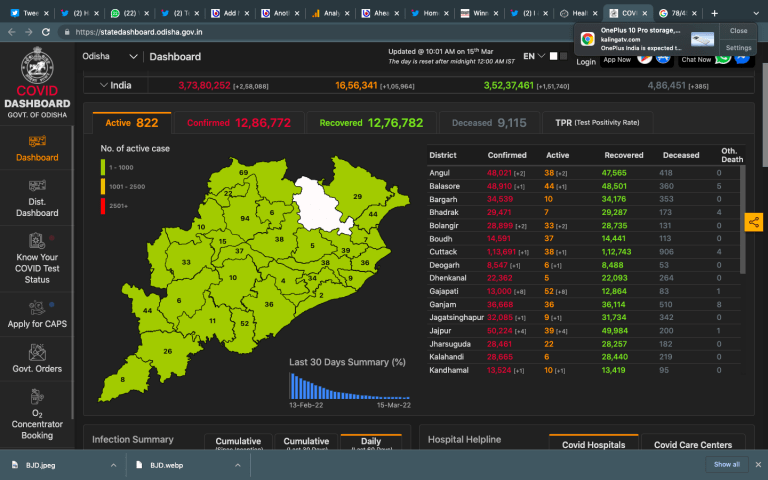The width and height of the screenshot is (768, 480).
Task: Click the red 2501+ legend swatch
Action: pos(103,206)
